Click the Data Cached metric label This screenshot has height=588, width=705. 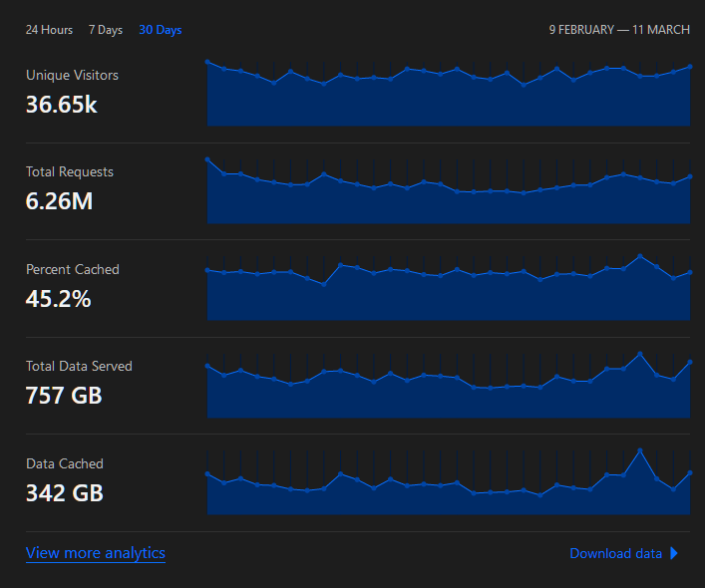tap(65, 463)
